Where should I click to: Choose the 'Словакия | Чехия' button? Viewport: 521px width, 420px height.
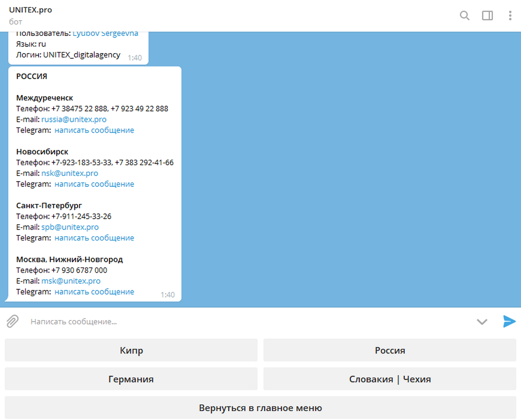[390, 379]
